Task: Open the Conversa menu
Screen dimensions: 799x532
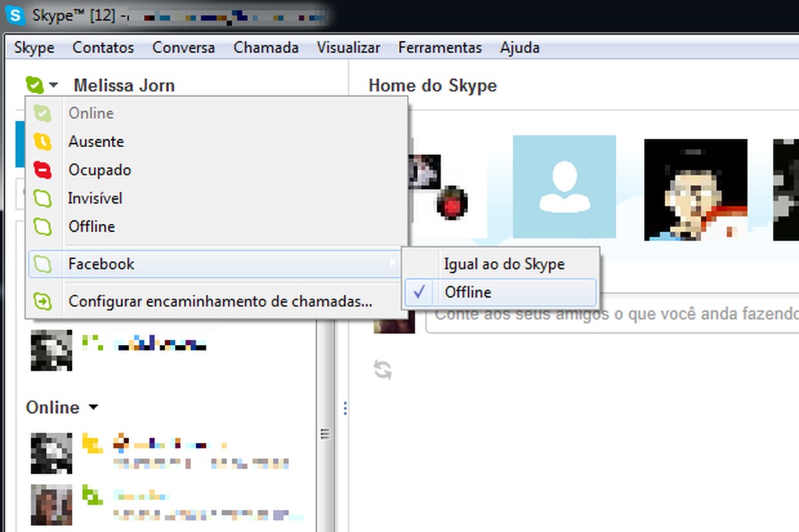Action: tap(183, 47)
